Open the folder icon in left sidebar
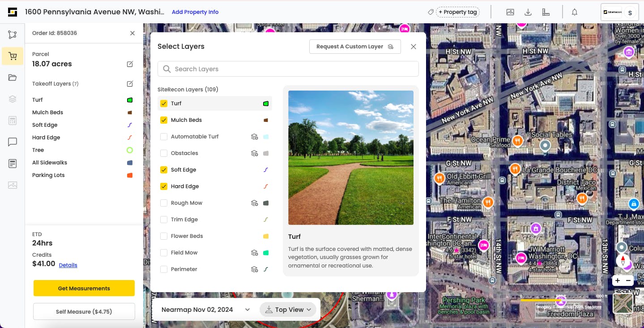Screen dimensions: 644x328 [x=13, y=78]
